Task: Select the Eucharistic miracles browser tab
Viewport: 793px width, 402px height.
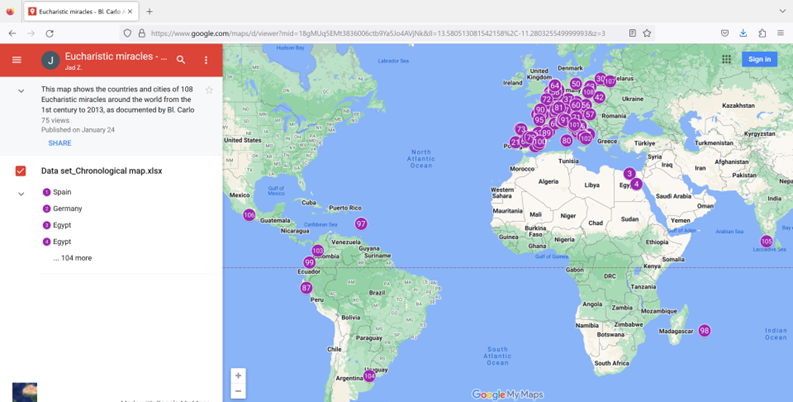Action: coord(80,11)
